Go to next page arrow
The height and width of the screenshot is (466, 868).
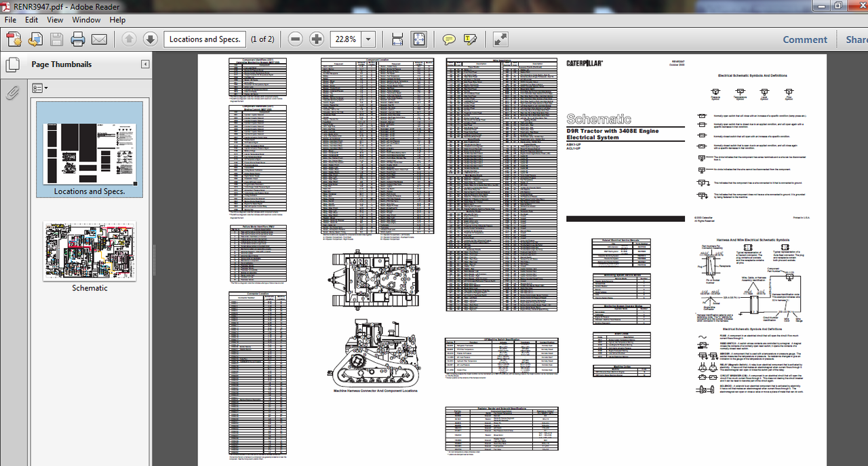[150, 39]
